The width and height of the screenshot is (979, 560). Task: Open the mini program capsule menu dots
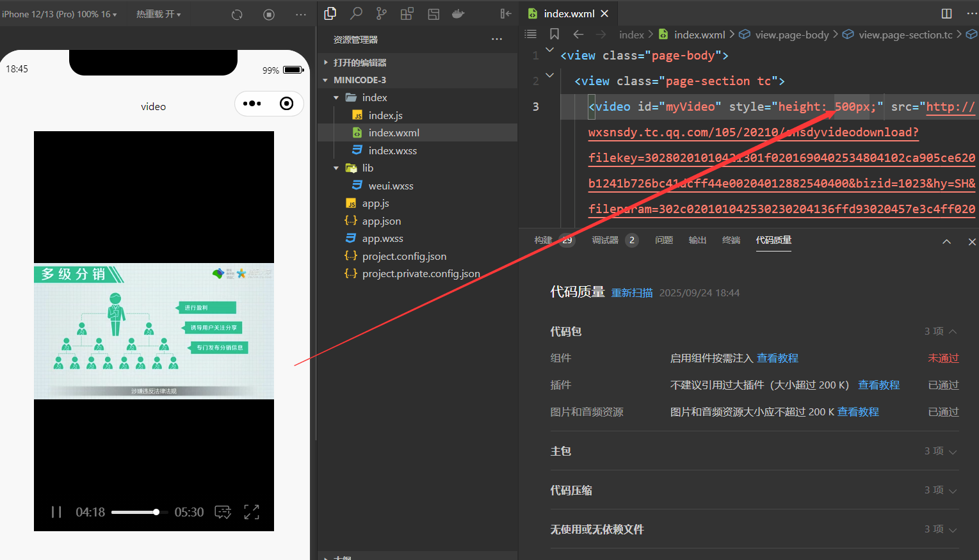tap(252, 104)
